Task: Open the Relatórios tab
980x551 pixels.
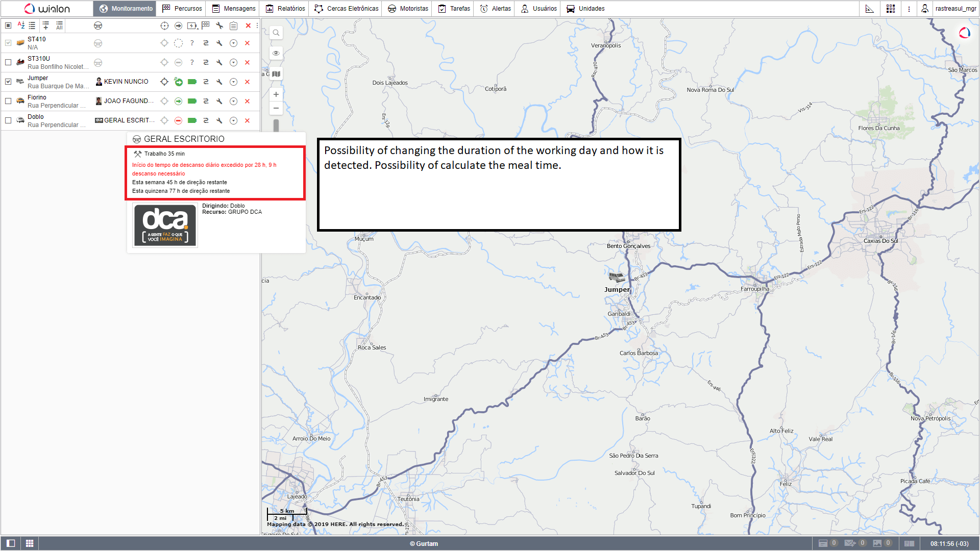Action: (x=286, y=9)
